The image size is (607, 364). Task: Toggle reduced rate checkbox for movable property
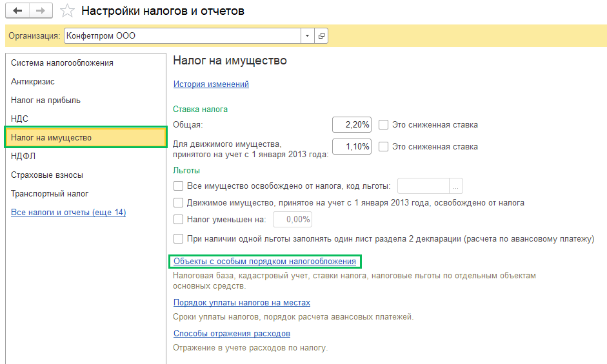pyautogui.click(x=384, y=147)
